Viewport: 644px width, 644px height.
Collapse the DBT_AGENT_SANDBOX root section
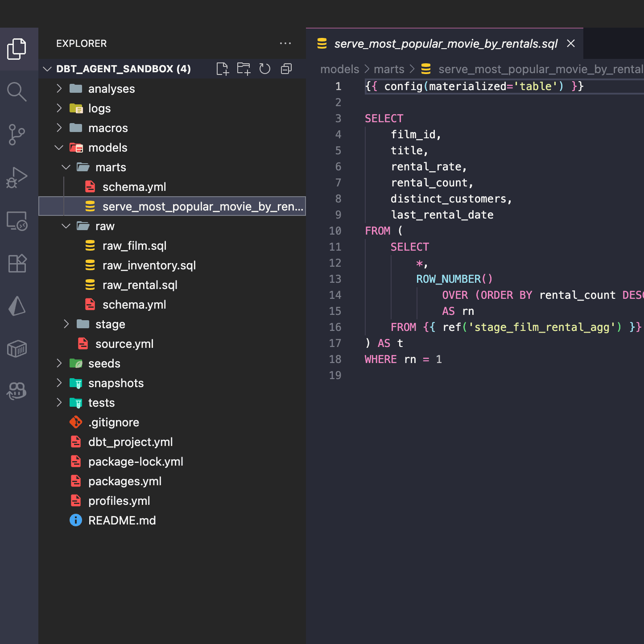47,69
